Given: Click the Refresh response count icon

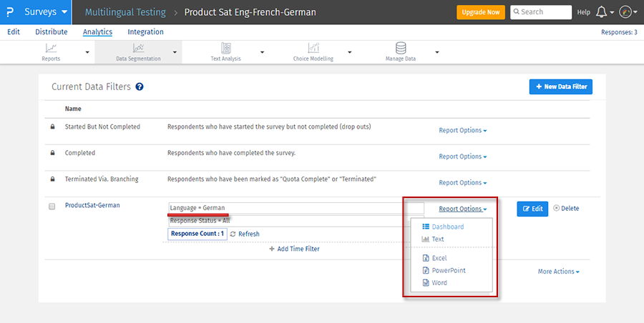Looking at the screenshot, I should 233,234.
